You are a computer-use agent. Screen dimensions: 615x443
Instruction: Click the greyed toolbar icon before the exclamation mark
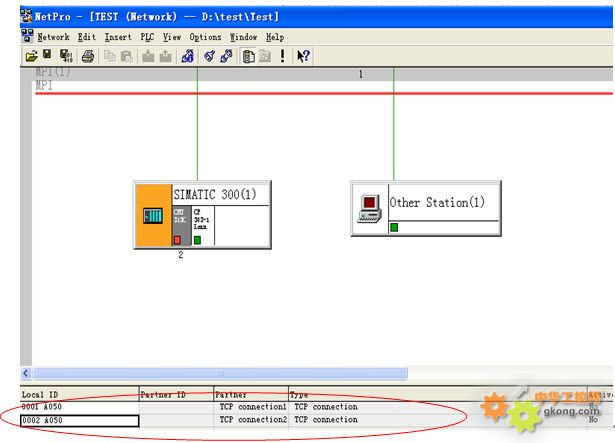(265, 56)
